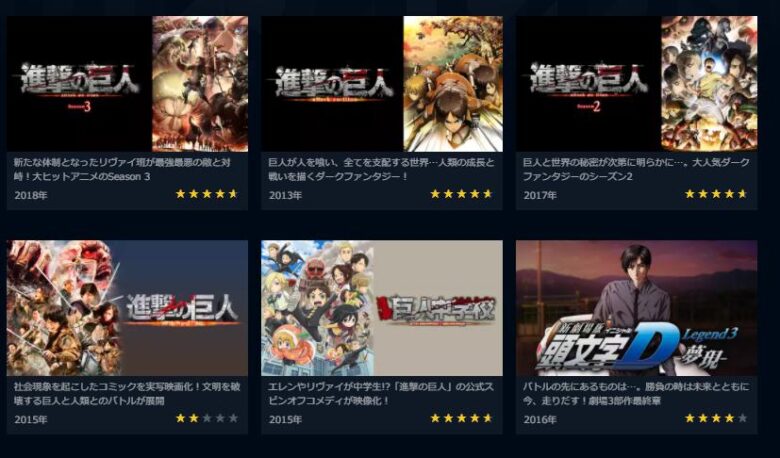Open the description starting エレンやリヴァイが中学生
This screenshot has width=780, height=458.
(381, 394)
